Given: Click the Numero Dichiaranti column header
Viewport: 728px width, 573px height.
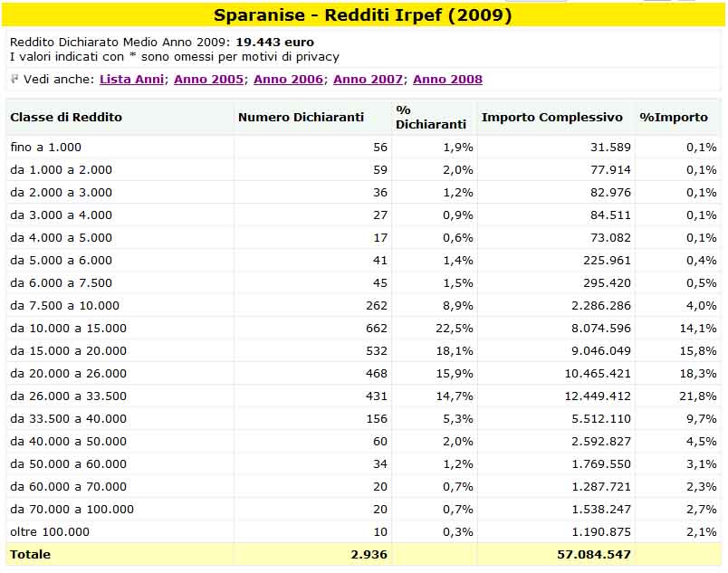Looking at the screenshot, I should point(301,117).
